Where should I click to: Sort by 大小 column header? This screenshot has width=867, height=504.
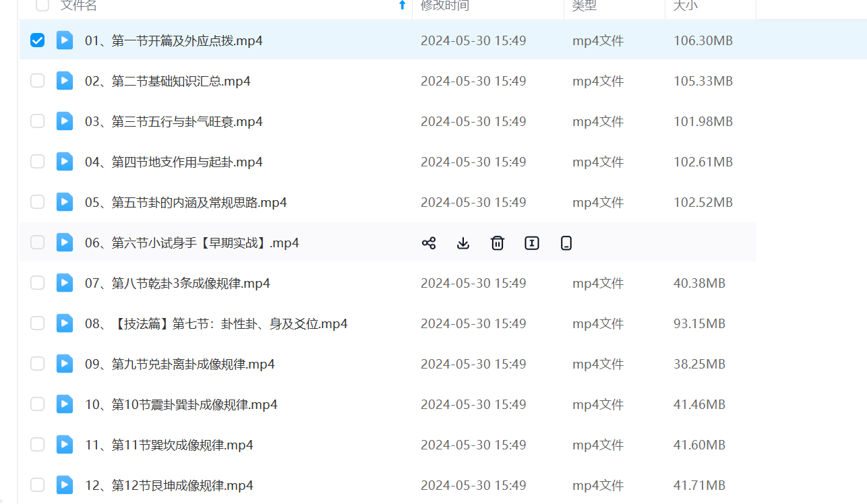(686, 5)
